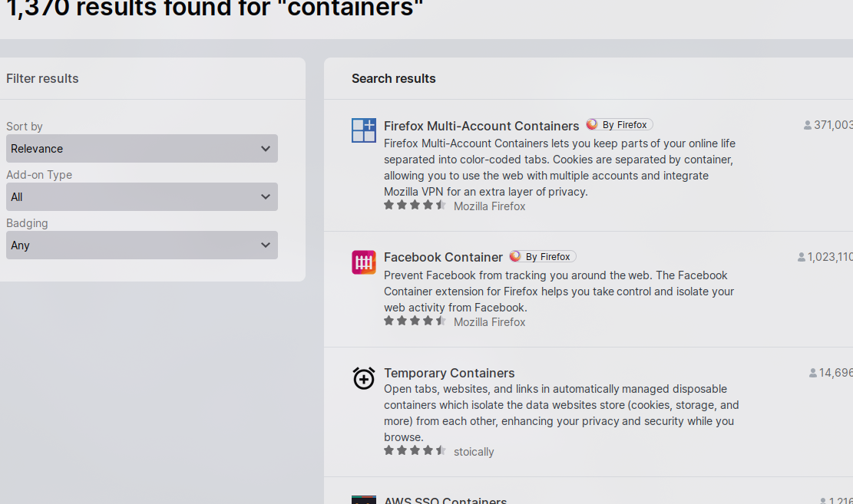
Task: Open the Sort by Relevance dropdown
Action: coord(142,149)
